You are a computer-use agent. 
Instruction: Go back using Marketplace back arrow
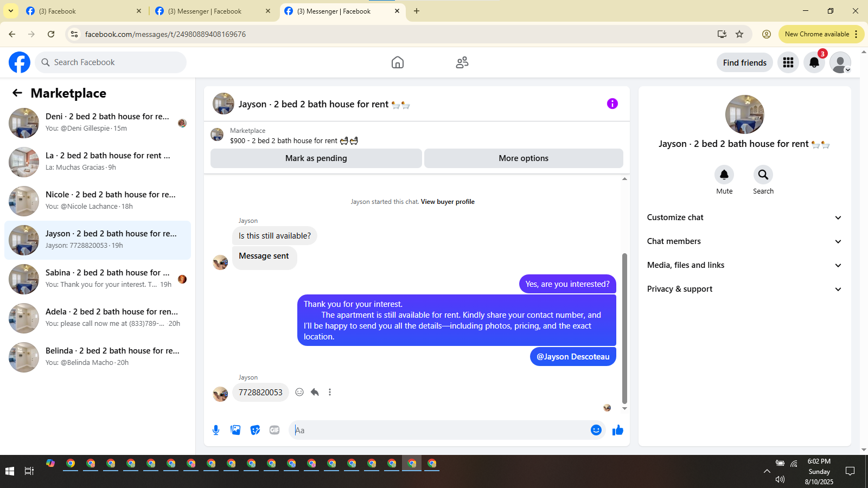(17, 93)
